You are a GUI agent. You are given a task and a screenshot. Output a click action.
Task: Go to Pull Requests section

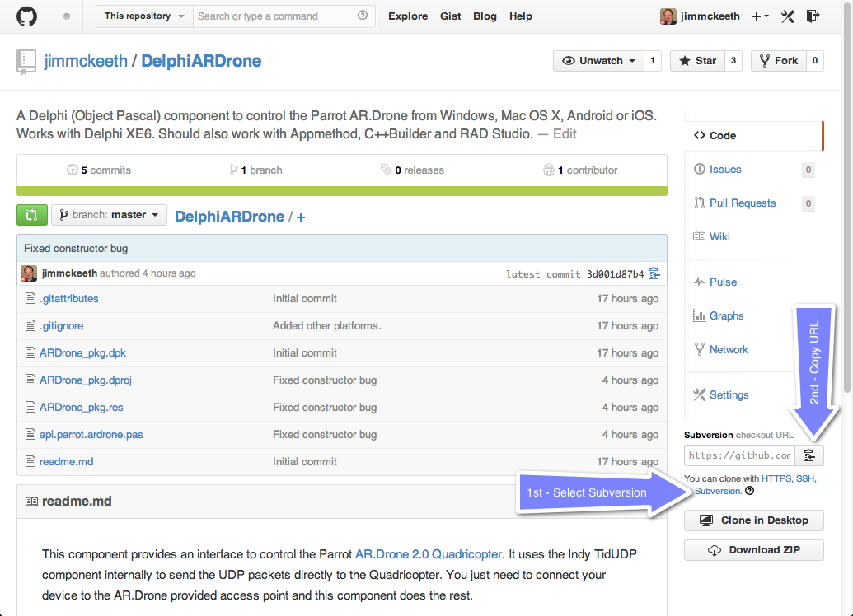(x=742, y=203)
